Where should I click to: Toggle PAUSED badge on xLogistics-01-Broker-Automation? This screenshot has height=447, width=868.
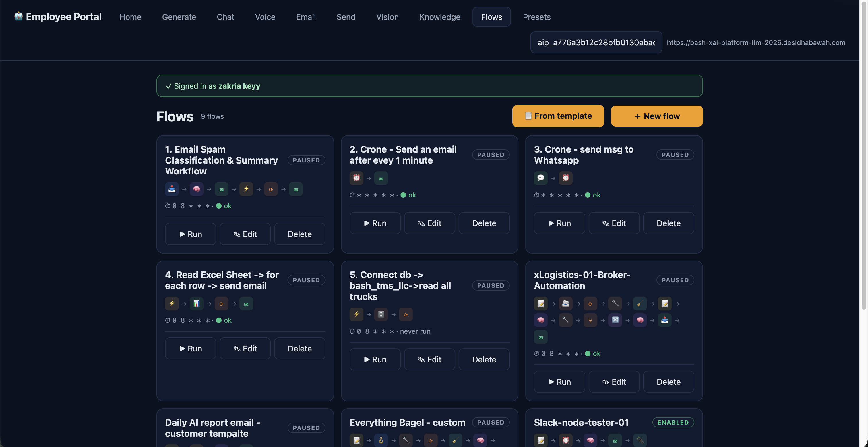675,280
